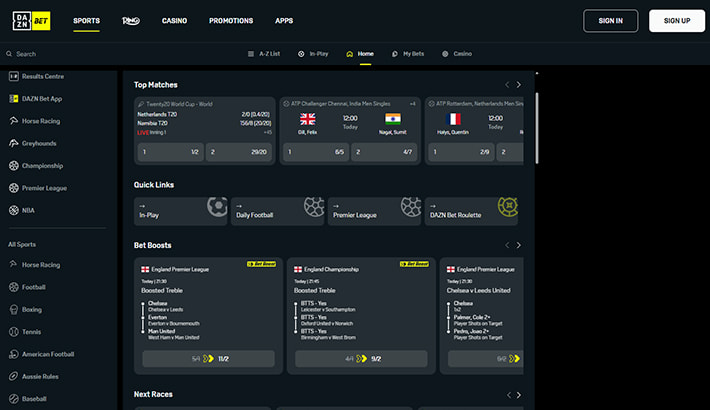Open the Premier League quick link
Image resolution: width=710 pixels, height=410 pixels.
point(374,211)
